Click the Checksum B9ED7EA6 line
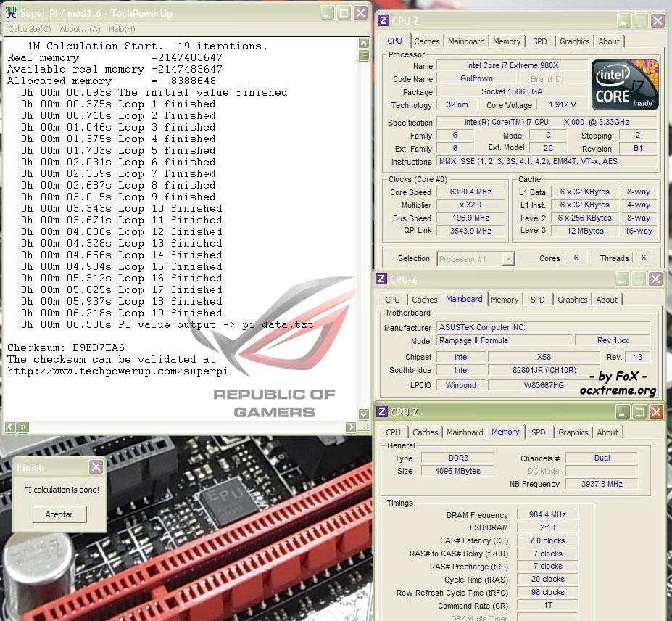The image size is (672, 621). (x=66, y=347)
